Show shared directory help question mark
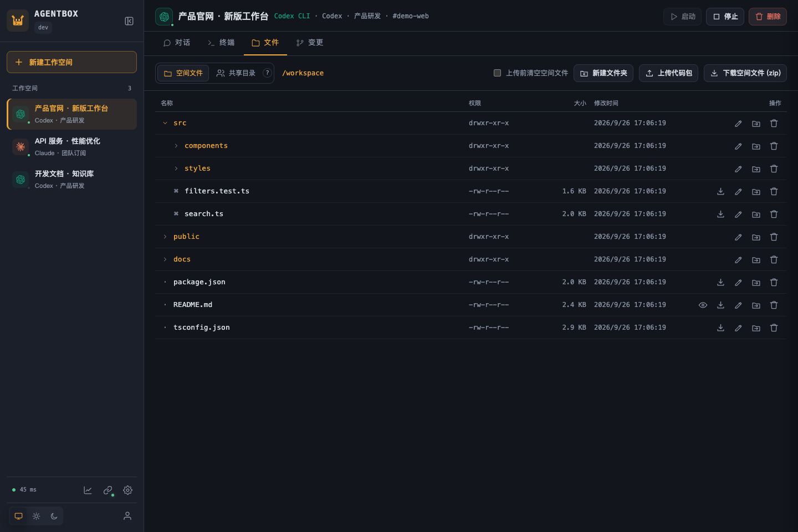798x532 pixels. pos(267,73)
